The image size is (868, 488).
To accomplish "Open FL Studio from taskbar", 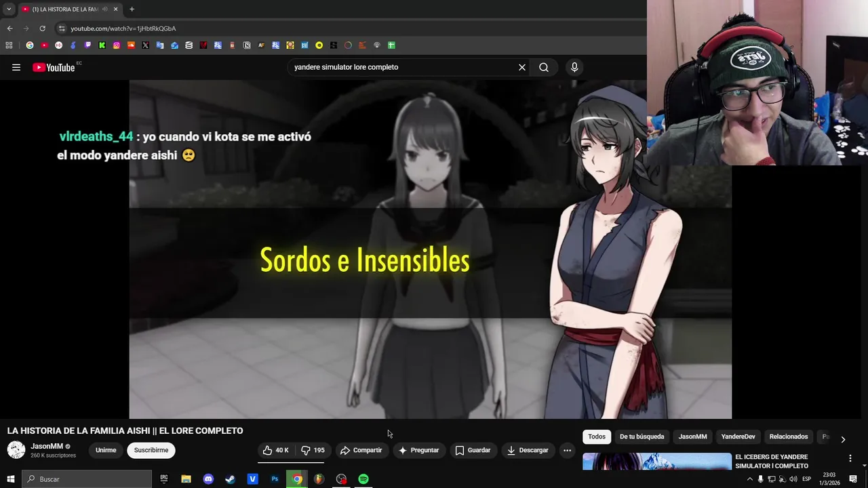I will point(319,479).
